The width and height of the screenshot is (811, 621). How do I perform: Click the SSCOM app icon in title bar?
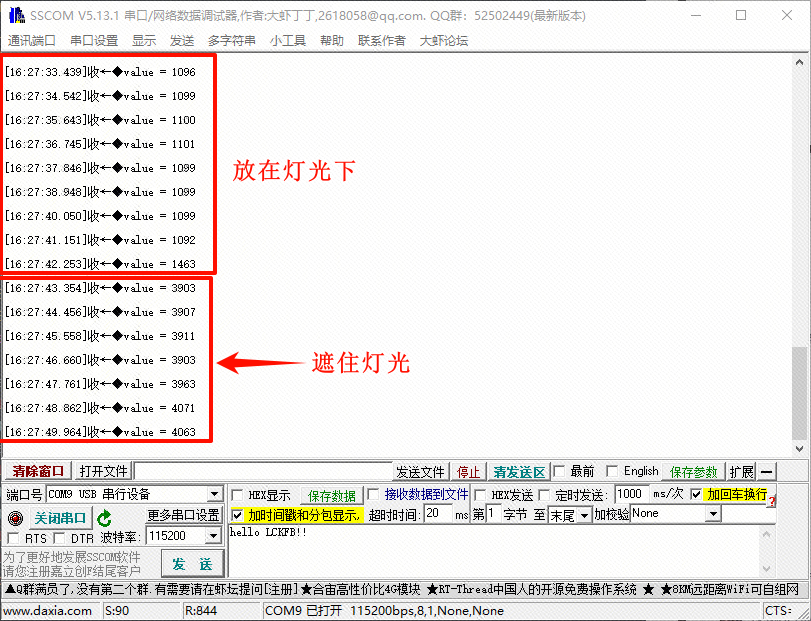point(15,15)
